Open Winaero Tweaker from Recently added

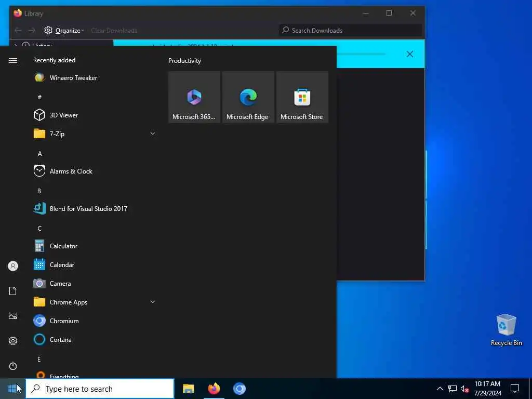pyautogui.click(x=95, y=78)
